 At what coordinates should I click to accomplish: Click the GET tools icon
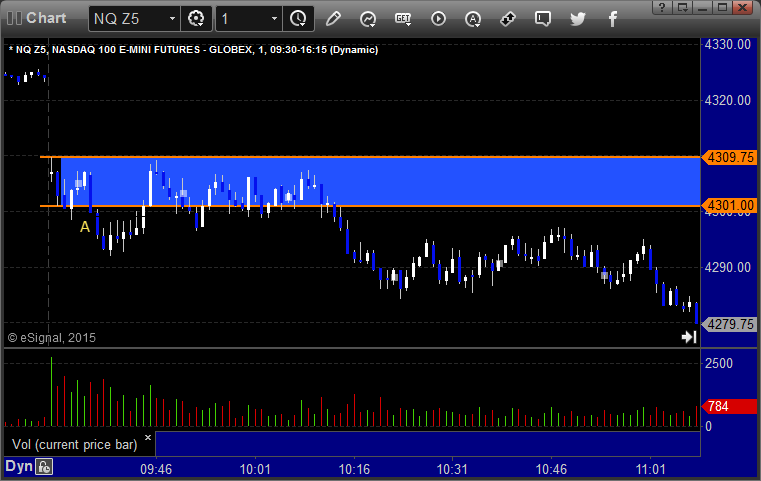[403, 19]
